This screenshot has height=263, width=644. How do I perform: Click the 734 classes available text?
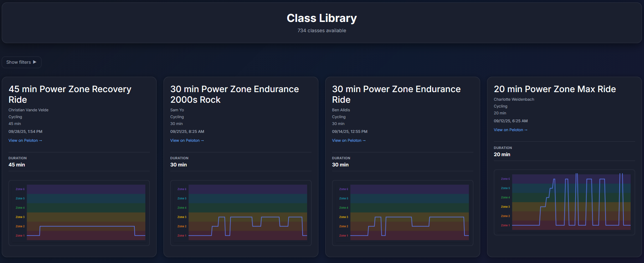[x=321, y=31]
